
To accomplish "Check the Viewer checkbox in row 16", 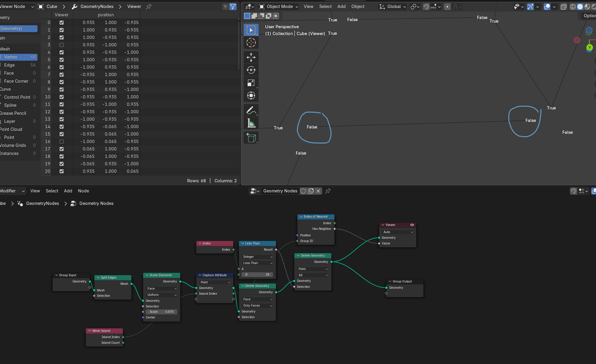I will (62, 142).
